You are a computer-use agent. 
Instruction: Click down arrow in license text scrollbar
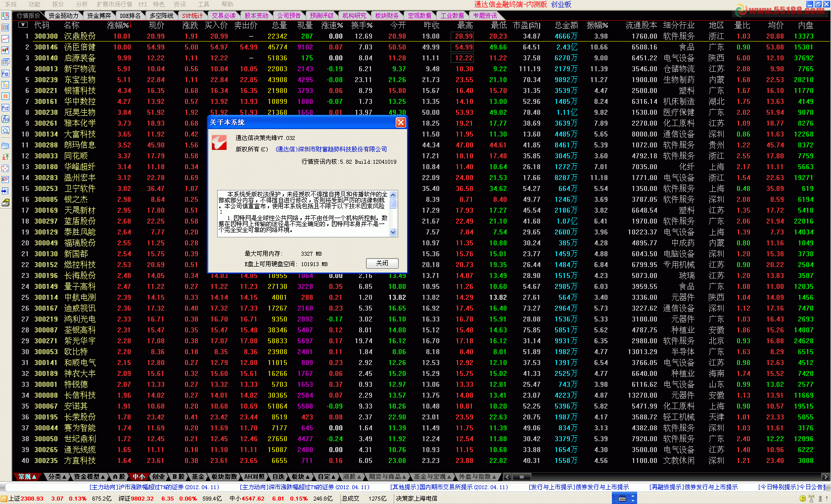393,232
